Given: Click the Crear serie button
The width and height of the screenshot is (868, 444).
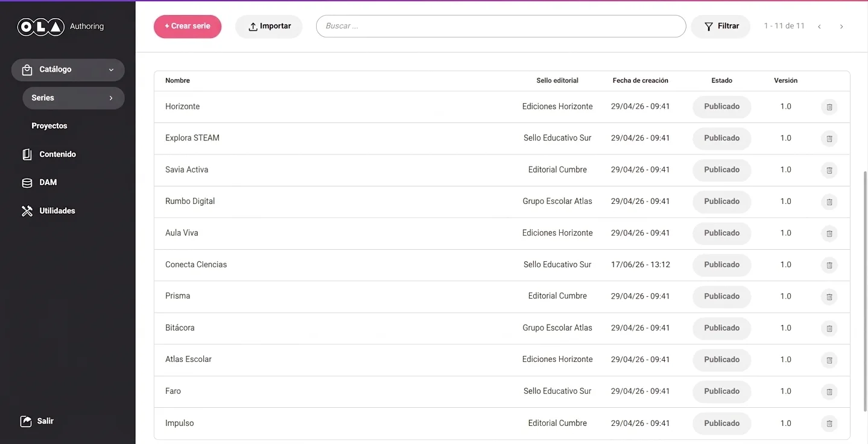Looking at the screenshot, I should pyautogui.click(x=188, y=27).
